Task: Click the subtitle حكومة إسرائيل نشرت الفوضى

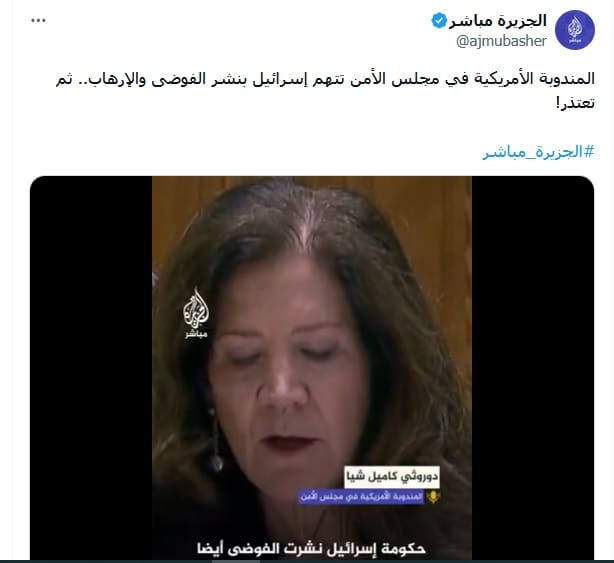Action: 312,549
